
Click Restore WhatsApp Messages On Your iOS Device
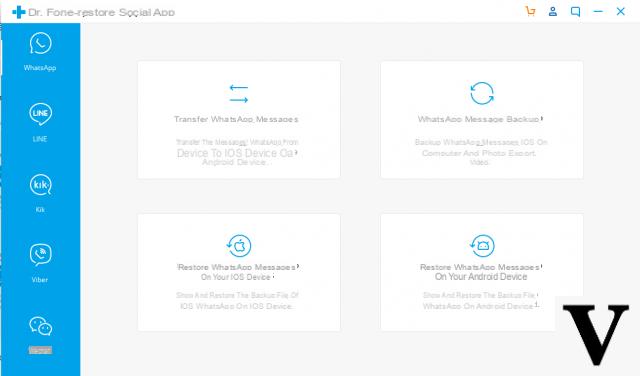click(x=238, y=272)
